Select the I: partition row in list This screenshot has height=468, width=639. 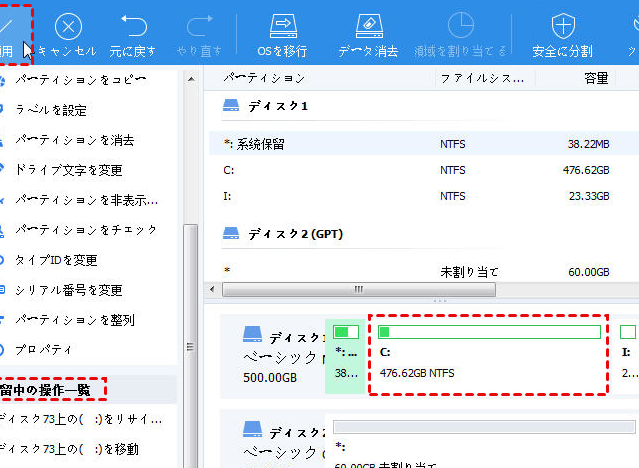(x=424, y=196)
